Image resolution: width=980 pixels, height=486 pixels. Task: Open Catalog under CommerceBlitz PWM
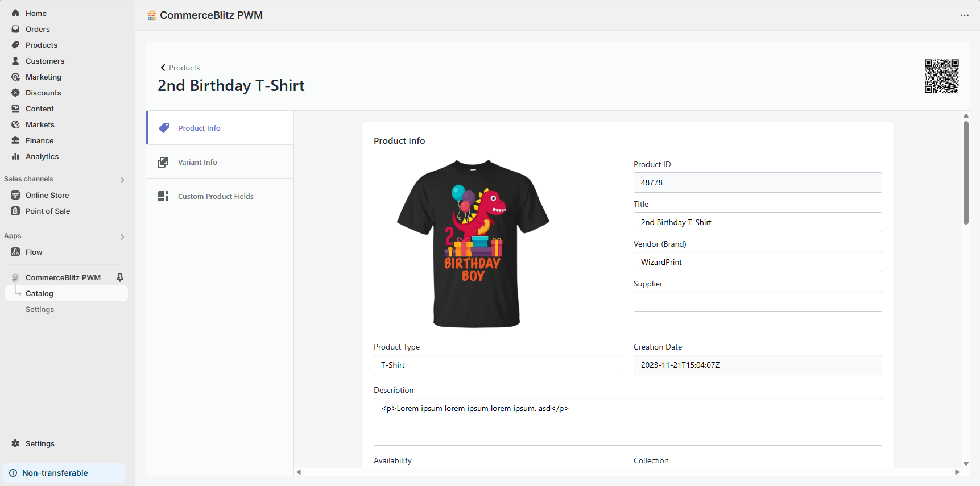coord(67,293)
